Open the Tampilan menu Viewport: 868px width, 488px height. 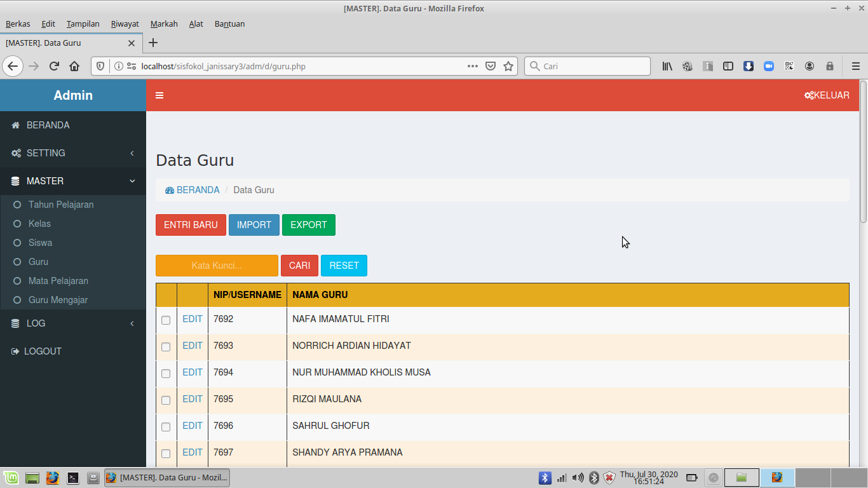(83, 24)
